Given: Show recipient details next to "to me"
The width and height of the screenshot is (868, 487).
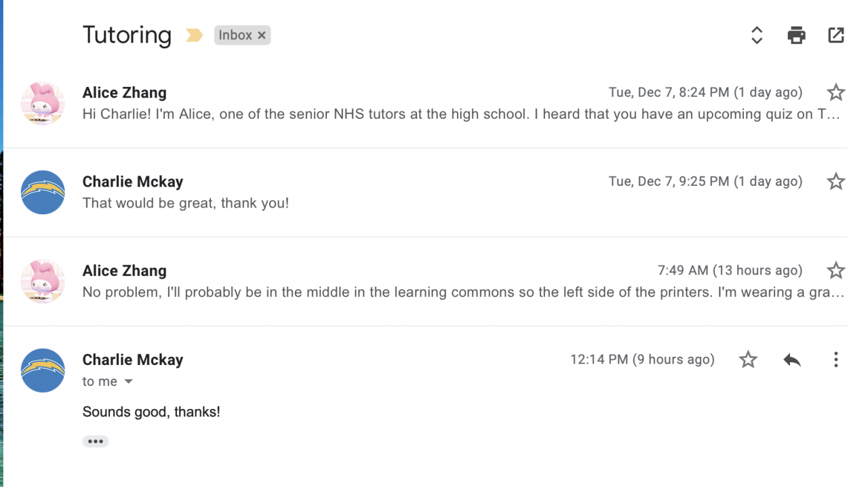Looking at the screenshot, I should pyautogui.click(x=128, y=382).
